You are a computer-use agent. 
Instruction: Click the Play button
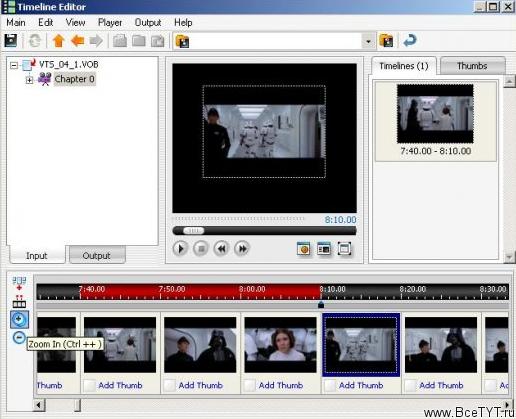click(x=180, y=249)
